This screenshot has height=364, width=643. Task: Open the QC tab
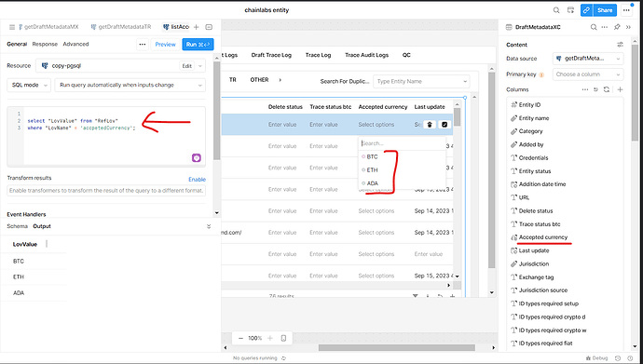click(x=406, y=55)
